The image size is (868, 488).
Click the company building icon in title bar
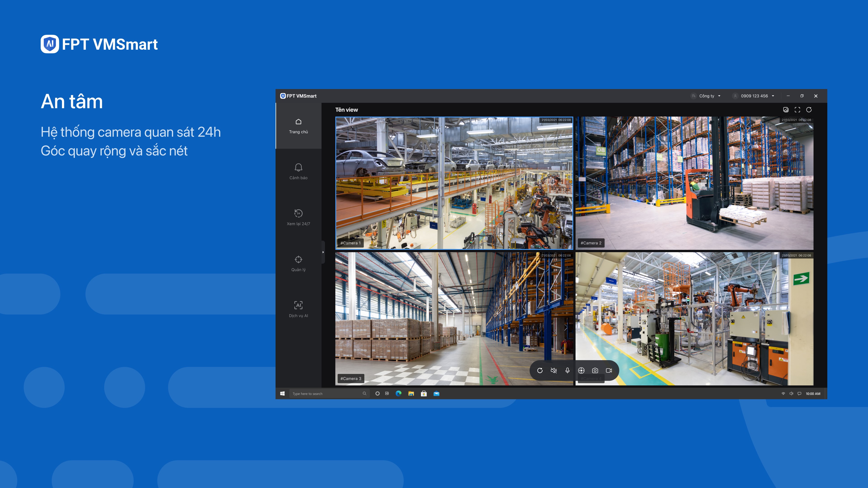pyautogui.click(x=693, y=96)
